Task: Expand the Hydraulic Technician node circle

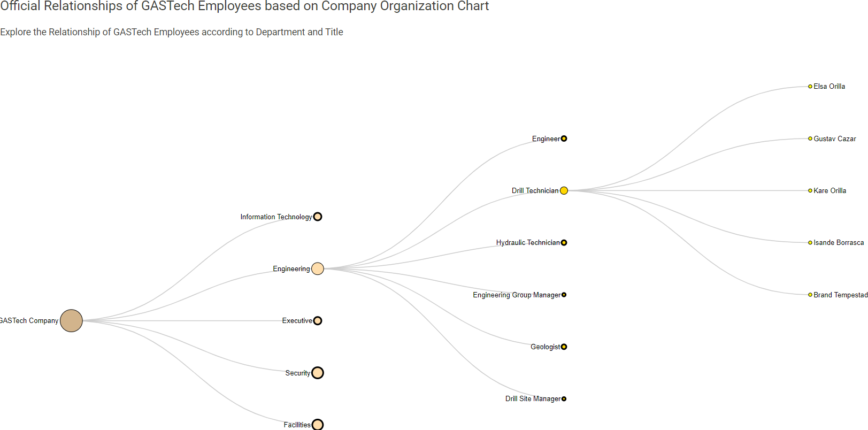Action: click(564, 243)
